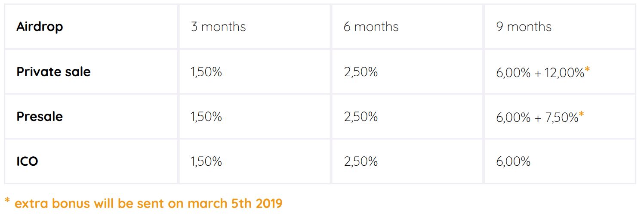Screen dimensions: 644x220
Task: Click the orange "extra bonus" footnote text
Action: (x=148, y=203)
